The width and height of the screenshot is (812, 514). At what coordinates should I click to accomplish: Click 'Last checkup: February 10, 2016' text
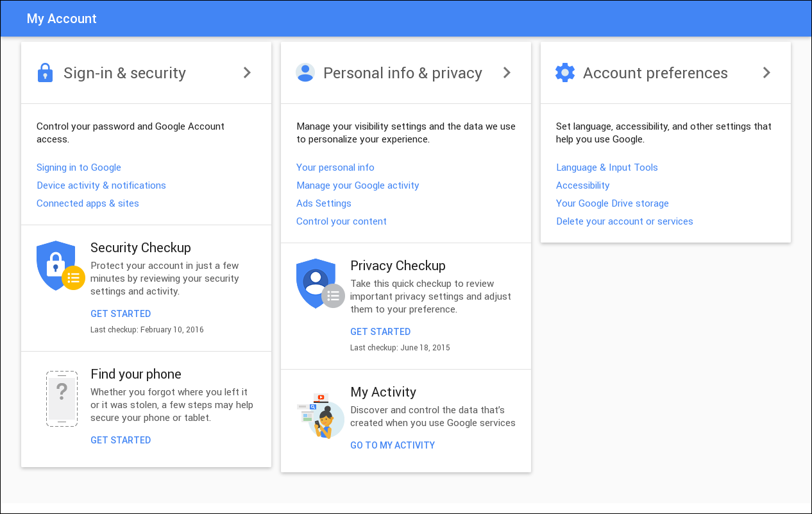pos(147,330)
